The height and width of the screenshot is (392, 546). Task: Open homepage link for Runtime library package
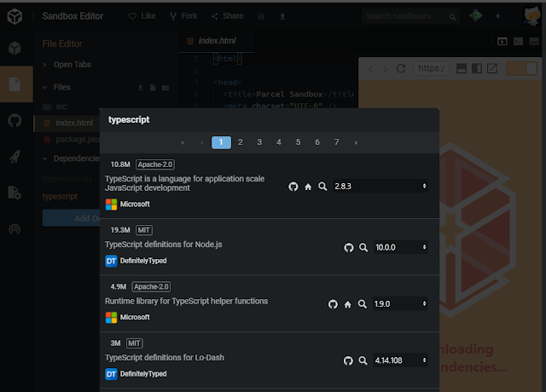347,305
